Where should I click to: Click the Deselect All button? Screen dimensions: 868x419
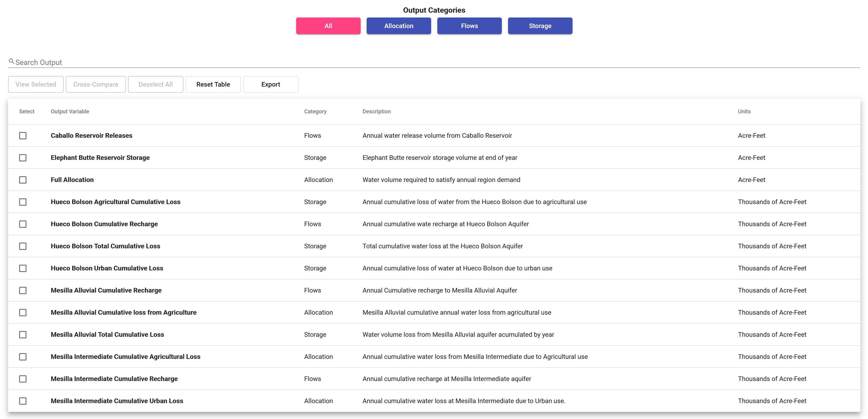coord(155,84)
